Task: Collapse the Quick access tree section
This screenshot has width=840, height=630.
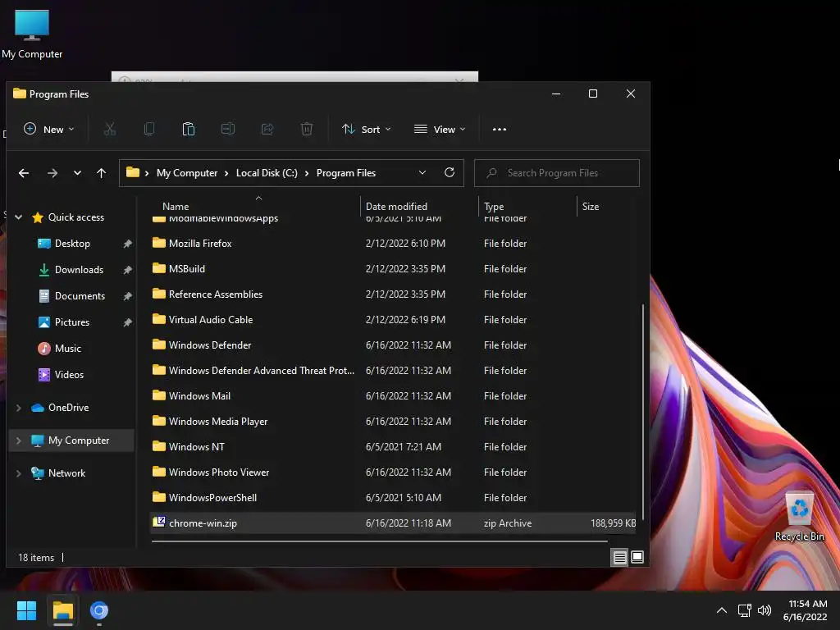Action: pyautogui.click(x=19, y=217)
